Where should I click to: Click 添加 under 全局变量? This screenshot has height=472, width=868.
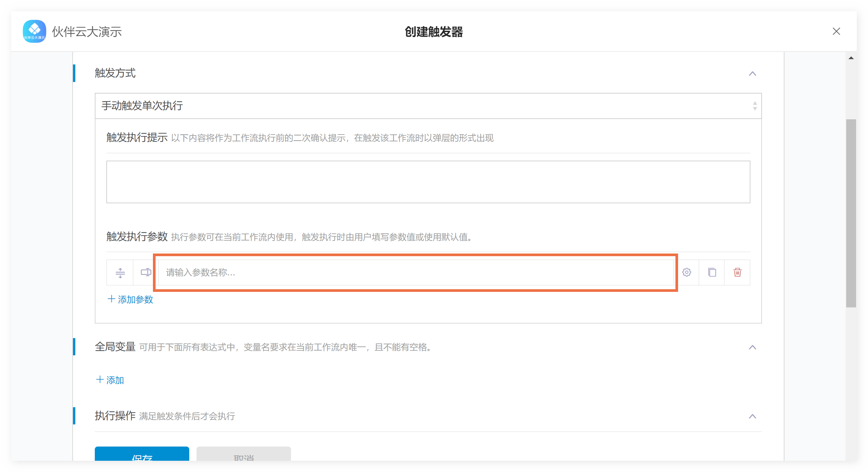(110, 380)
